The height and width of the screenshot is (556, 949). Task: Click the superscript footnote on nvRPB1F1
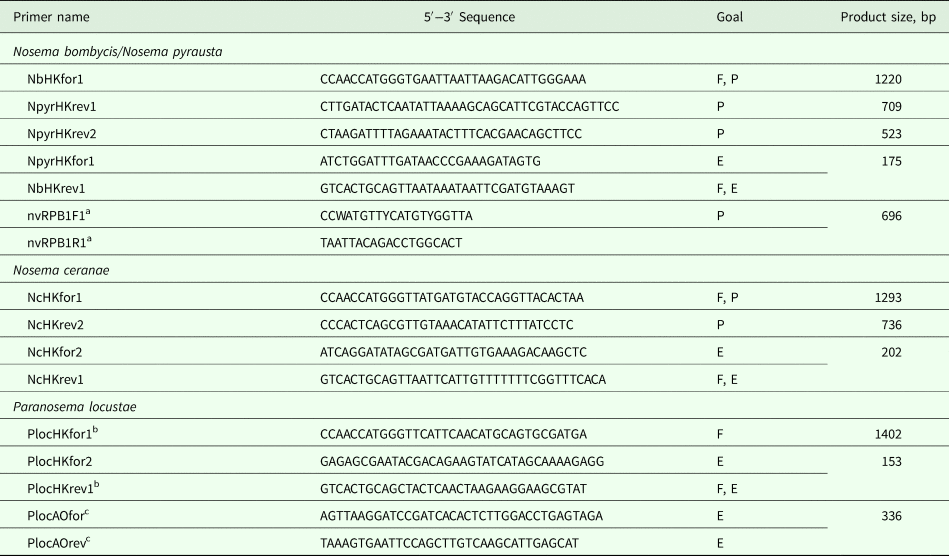[89, 211]
